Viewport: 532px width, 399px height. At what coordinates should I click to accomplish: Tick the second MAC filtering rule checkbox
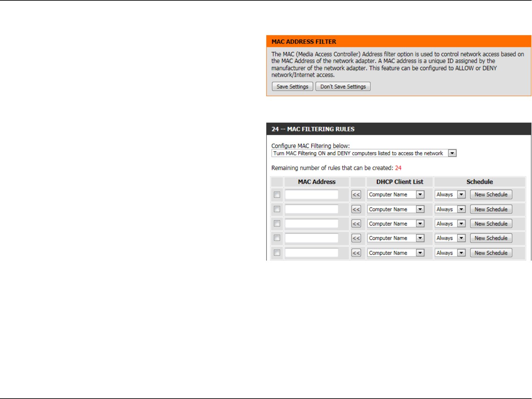point(277,209)
